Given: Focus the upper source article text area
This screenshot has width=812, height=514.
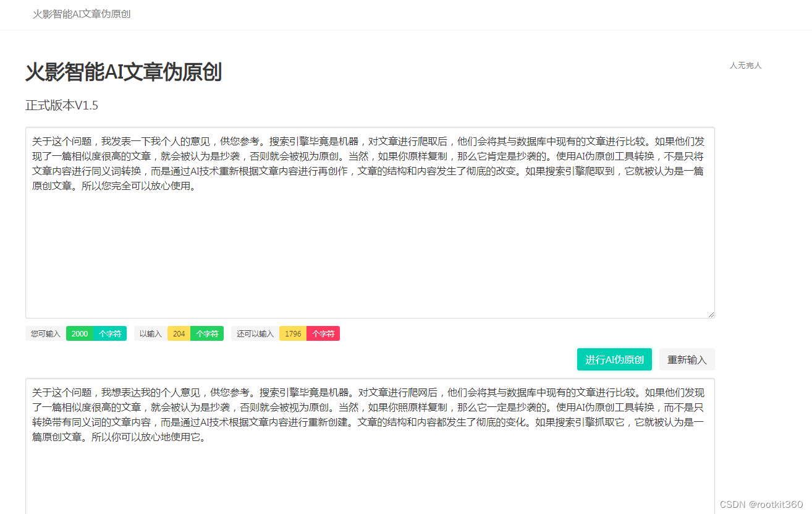Looking at the screenshot, I should click(x=370, y=223).
